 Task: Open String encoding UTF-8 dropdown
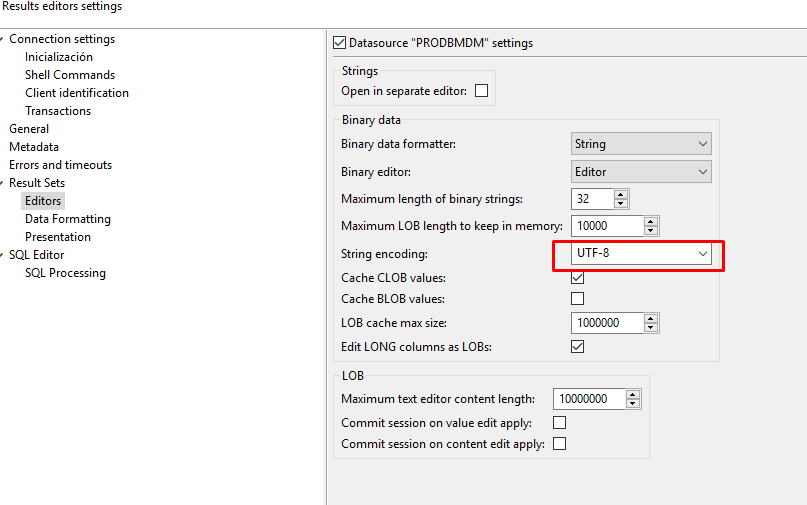pyautogui.click(x=641, y=254)
